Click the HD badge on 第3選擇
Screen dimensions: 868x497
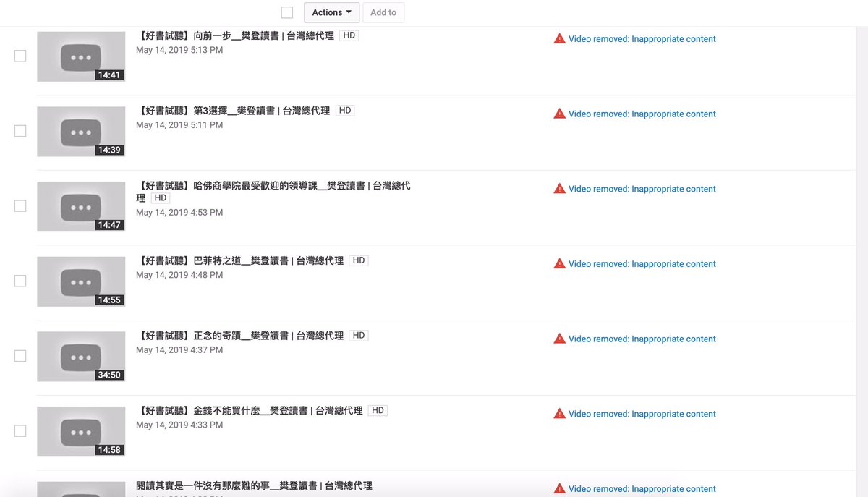pos(345,111)
